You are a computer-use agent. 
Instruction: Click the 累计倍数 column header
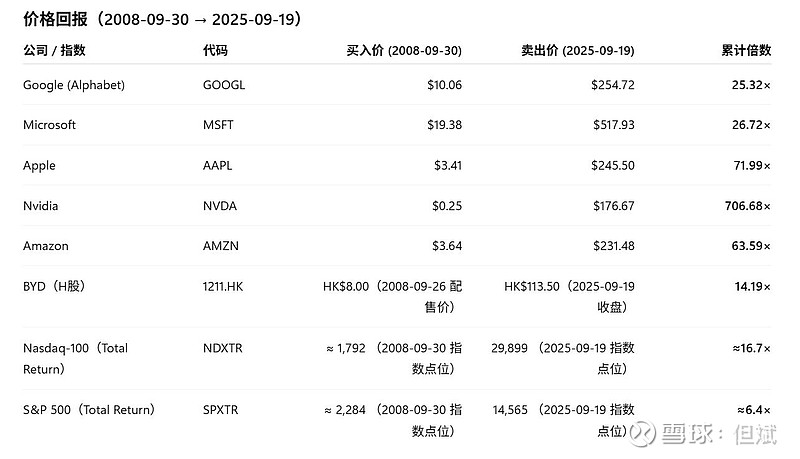coord(746,50)
